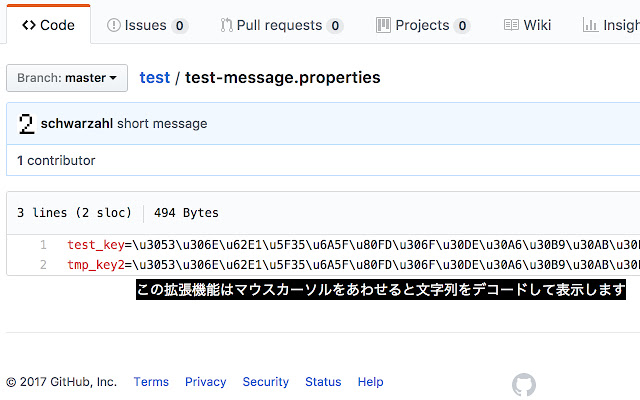Click the Pull requests merge icon

click(227, 25)
